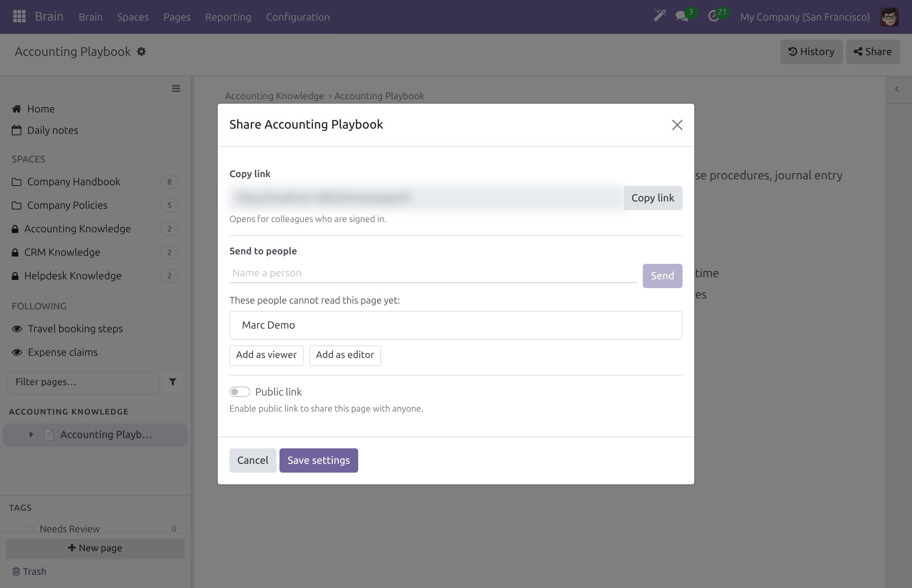The height and width of the screenshot is (588, 912).
Task: Expand the Accounting Playbook tree item arrow
Action: pyautogui.click(x=31, y=434)
